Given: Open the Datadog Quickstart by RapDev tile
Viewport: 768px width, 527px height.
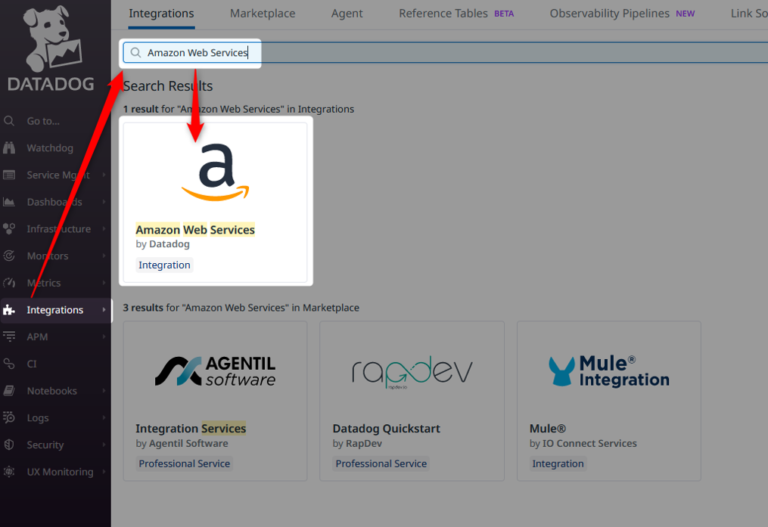Looking at the screenshot, I should coord(411,400).
